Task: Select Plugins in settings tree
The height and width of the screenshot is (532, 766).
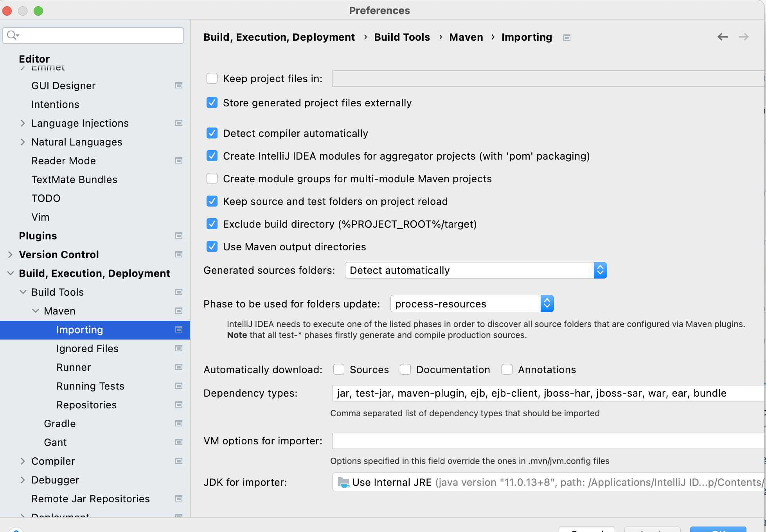Action: coord(38,236)
